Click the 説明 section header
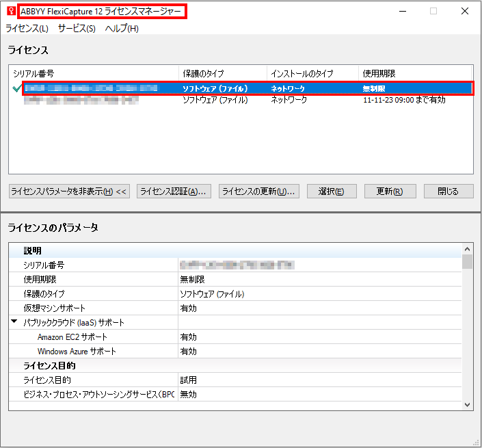 click(235, 250)
